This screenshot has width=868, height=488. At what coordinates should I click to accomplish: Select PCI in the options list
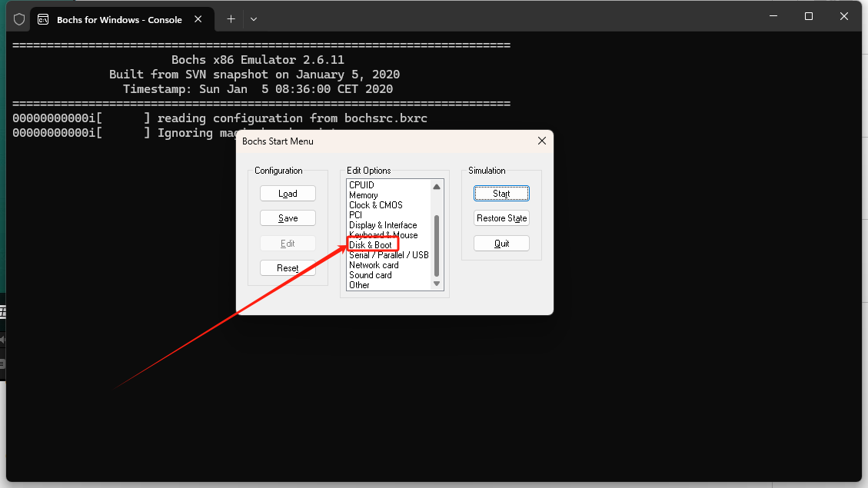point(355,214)
